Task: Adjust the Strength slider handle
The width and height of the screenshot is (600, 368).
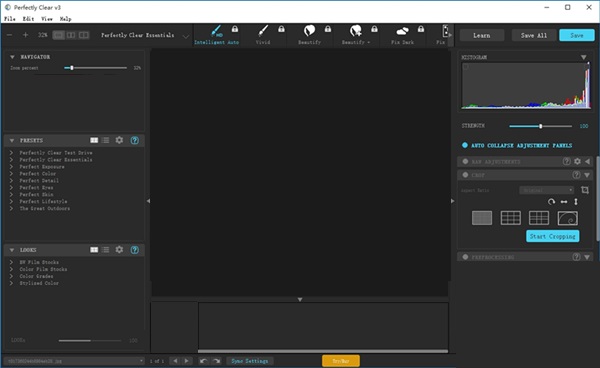Action: [540, 126]
